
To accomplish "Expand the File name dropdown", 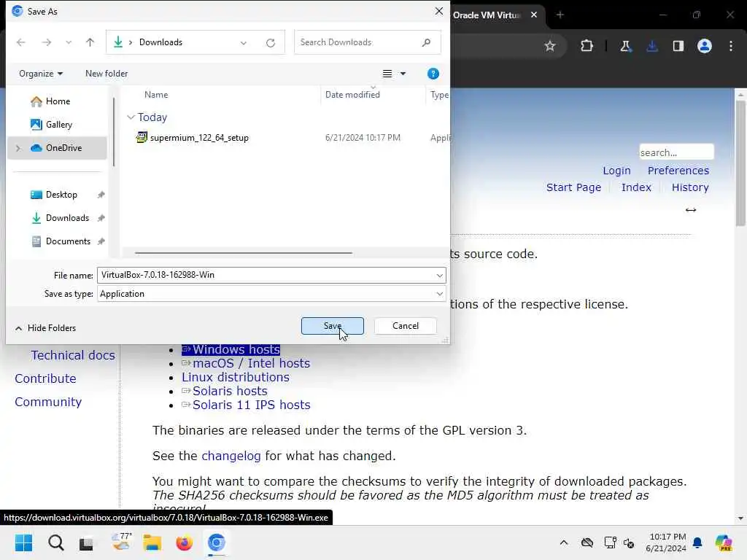I will coord(439,275).
